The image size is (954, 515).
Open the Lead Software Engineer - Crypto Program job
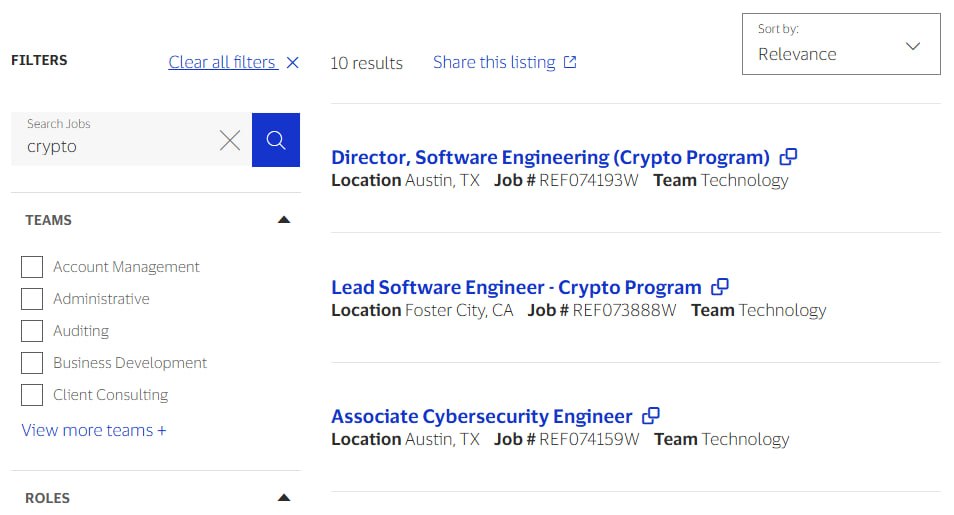click(x=516, y=288)
